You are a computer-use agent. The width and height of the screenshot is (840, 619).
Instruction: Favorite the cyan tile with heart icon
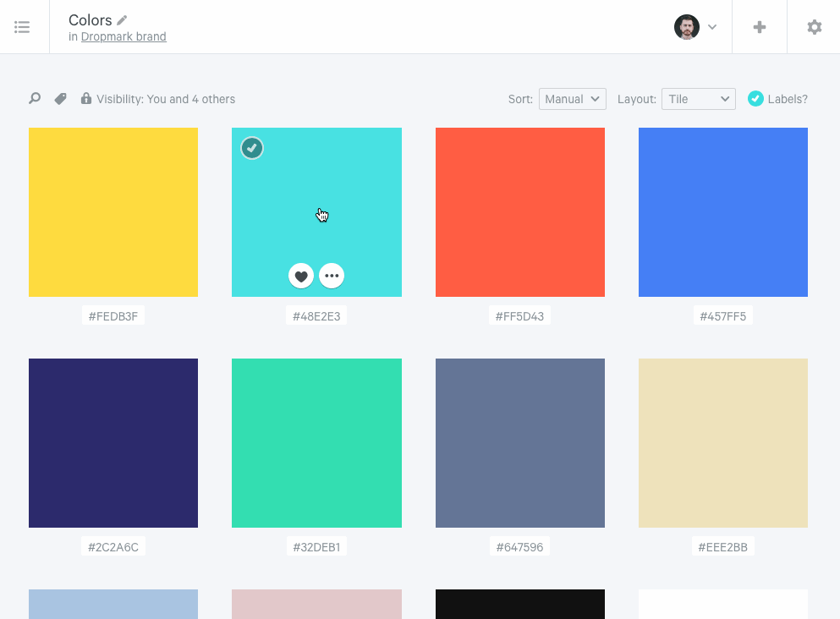click(x=301, y=276)
